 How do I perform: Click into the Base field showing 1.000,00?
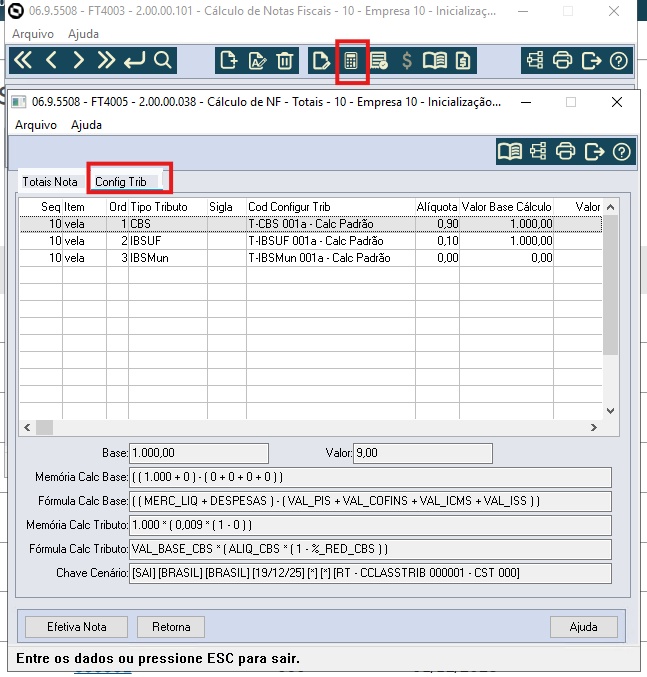pyautogui.click(x=199, y=453)
